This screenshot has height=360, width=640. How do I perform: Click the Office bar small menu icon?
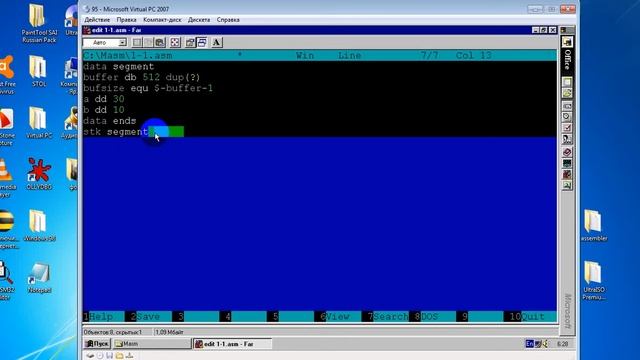(x=564, y=30)
